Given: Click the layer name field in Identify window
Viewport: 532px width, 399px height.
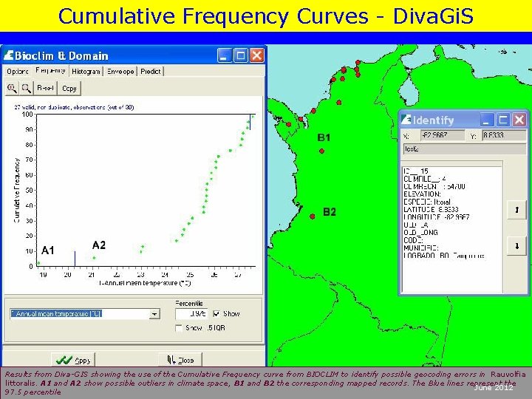Looking at the screenshot, I should 465,149.
